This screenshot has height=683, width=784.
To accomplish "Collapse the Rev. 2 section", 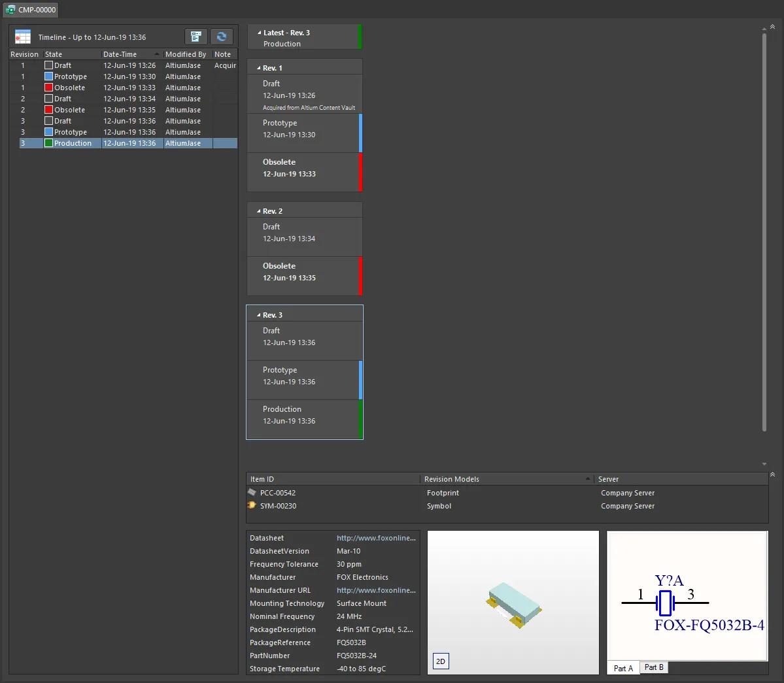I will (x=259, y=211).
